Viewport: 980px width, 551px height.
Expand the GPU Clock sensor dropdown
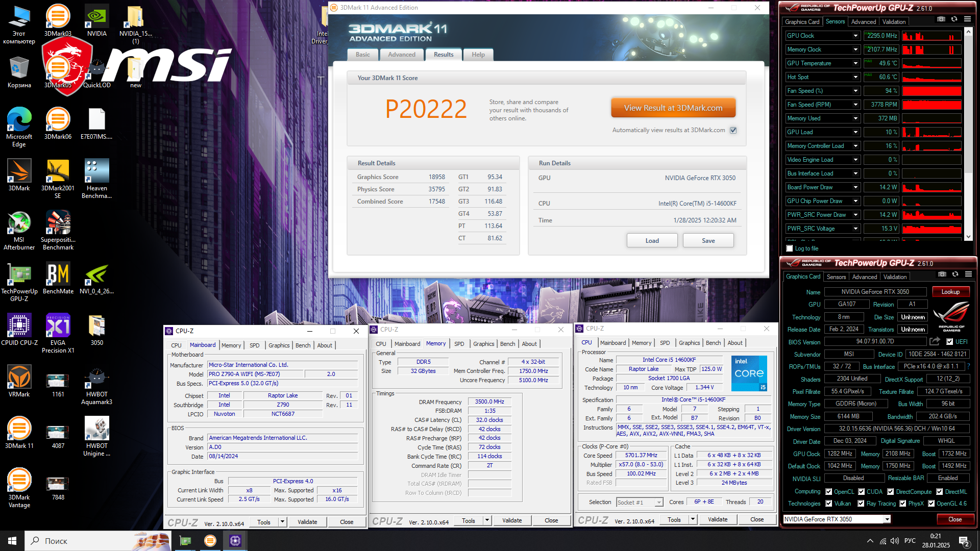pos(855,36)
